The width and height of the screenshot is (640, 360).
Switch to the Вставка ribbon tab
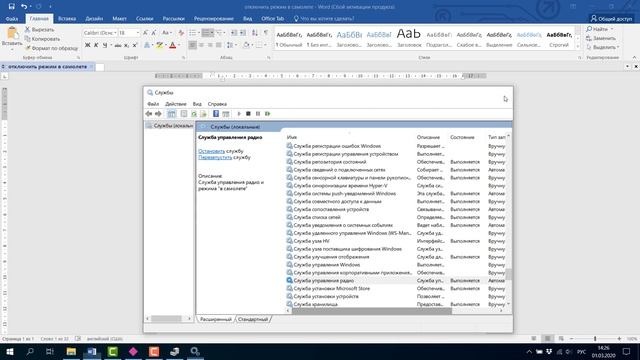tap(67, 18)
